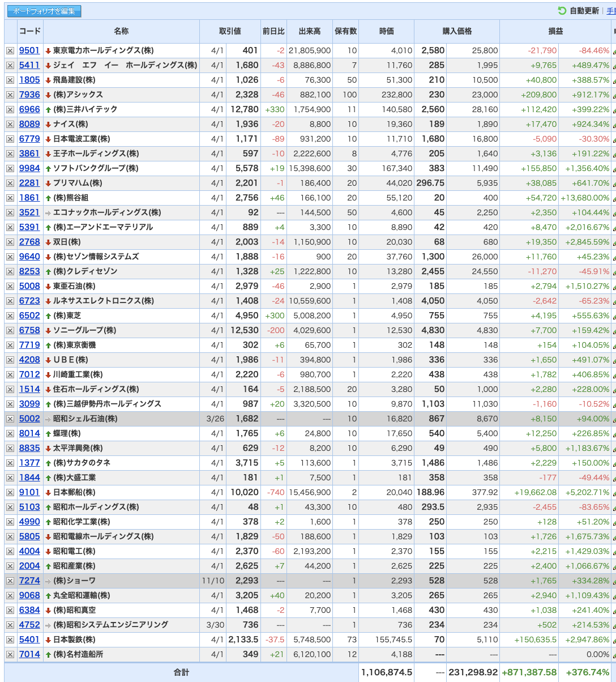Follow the 7014 名村造船所 code link

(29, 654)
